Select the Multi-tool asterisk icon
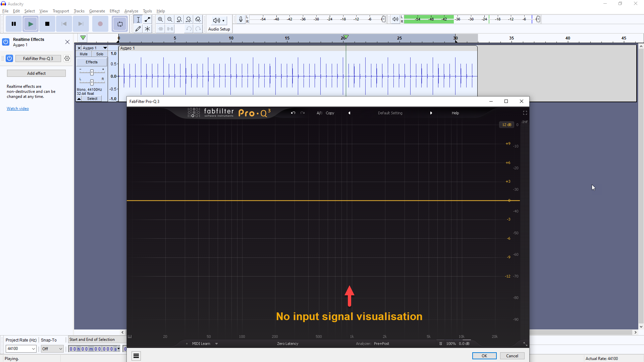This screenshot has height=362, width=644. tap(147, 29)
